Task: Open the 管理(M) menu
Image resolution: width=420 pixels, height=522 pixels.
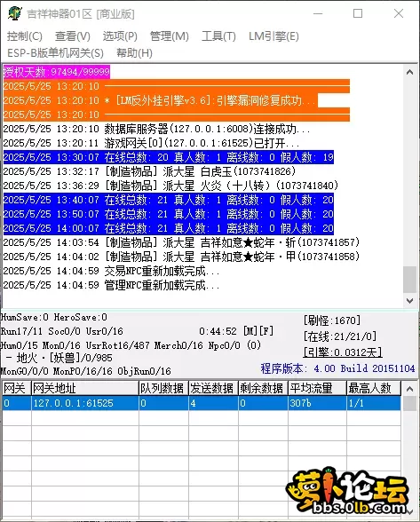Action: [x=170, y=36]
